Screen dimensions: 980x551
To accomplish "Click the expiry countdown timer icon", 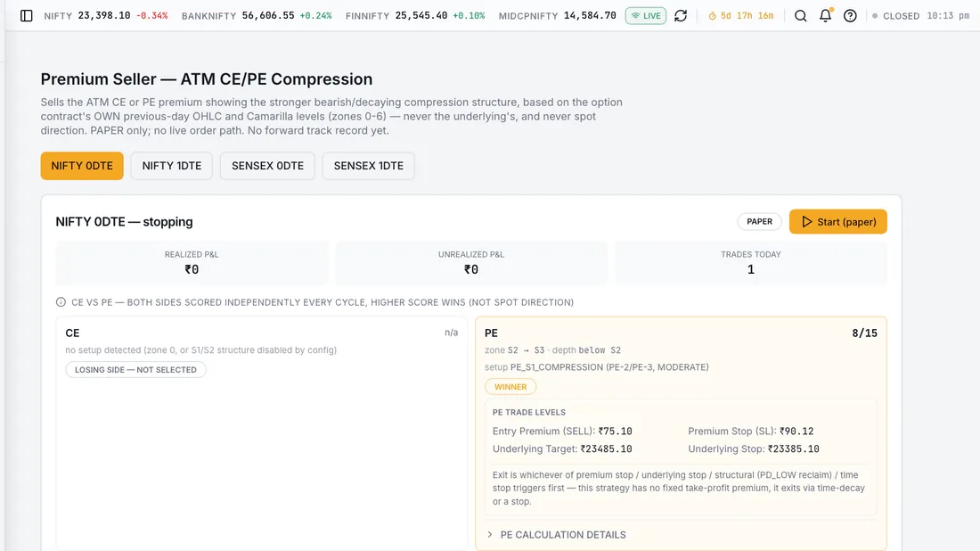I will coord(712,16).
